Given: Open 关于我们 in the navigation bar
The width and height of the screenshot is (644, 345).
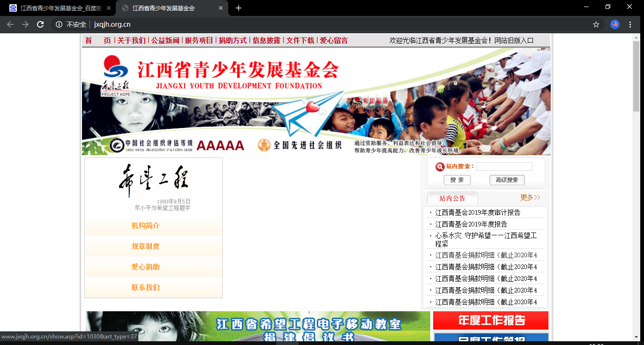Looking at the screenshot, I should click(131, 41).
